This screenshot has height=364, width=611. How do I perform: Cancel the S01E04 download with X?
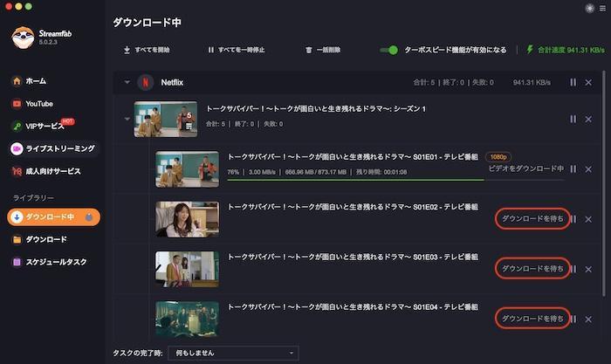pyautogui.click(x=588, y=319)
